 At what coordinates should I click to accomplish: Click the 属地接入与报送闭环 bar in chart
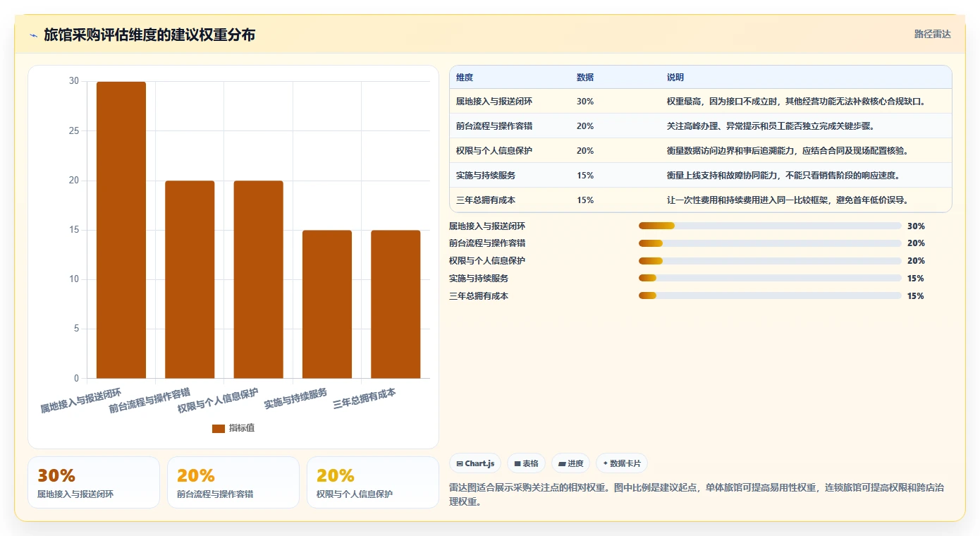point(121,230)
